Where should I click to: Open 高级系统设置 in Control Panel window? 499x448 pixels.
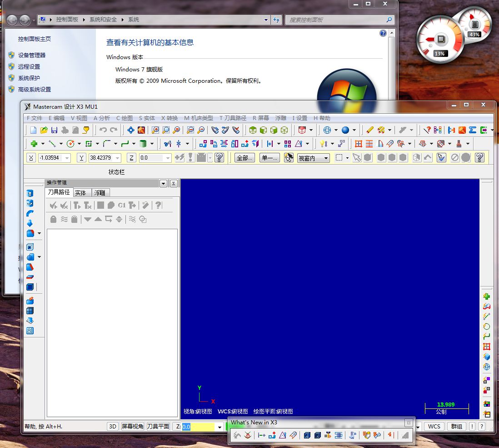(x=35, y=90)
